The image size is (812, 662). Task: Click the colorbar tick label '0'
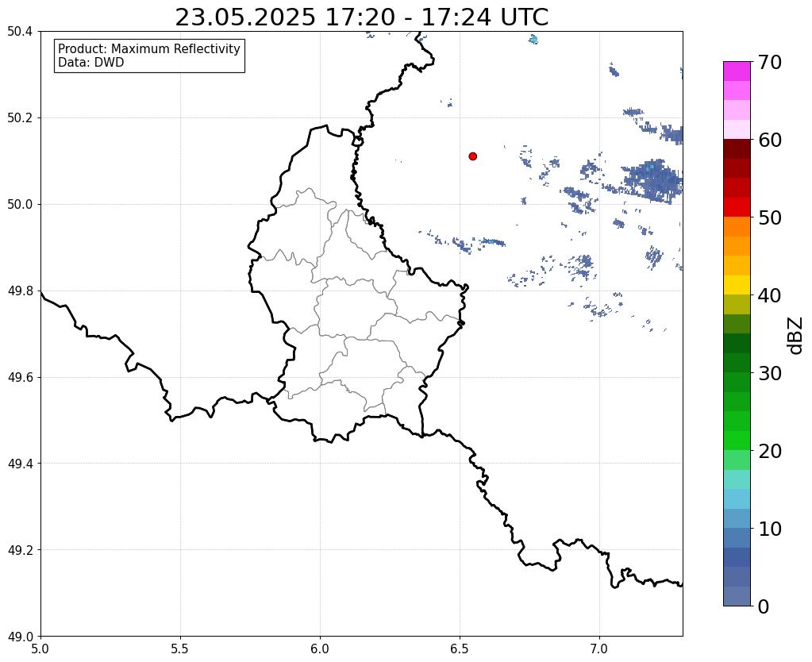click(x=764, y=606)
